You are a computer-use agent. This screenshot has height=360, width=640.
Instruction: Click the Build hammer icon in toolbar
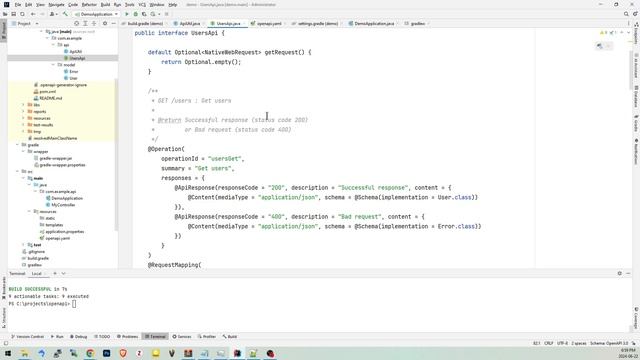pyautogui.click(x=65, y=14)
